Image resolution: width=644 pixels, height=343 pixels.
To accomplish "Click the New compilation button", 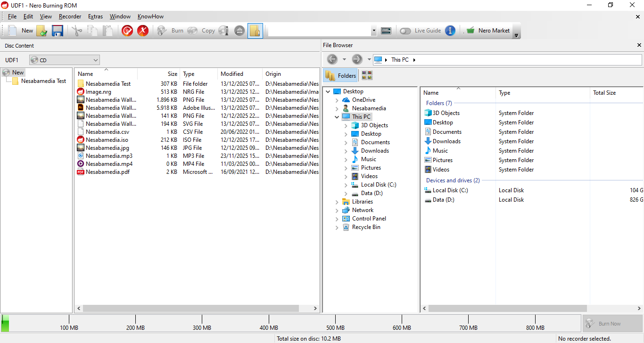I will pos(21,31).
